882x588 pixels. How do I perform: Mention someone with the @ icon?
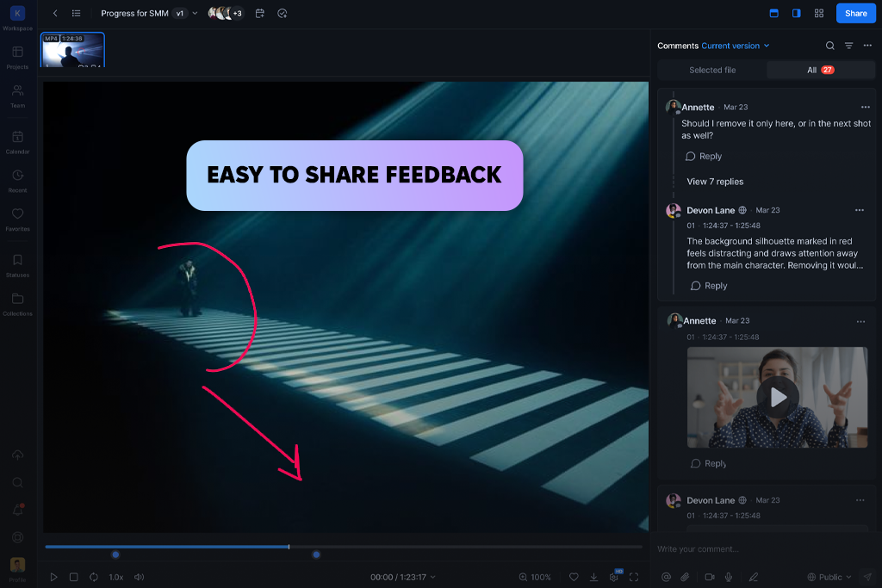(x=666, y=577)
